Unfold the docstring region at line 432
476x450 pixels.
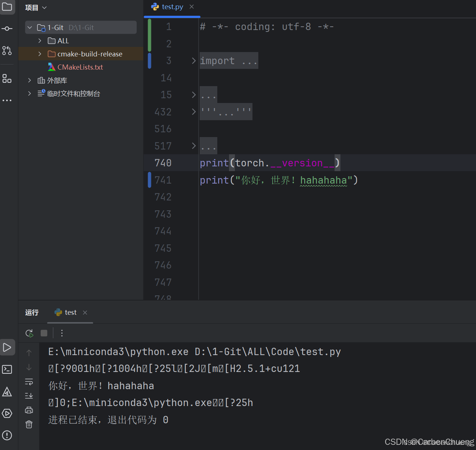pyautogui.click(x=194, y=112)
